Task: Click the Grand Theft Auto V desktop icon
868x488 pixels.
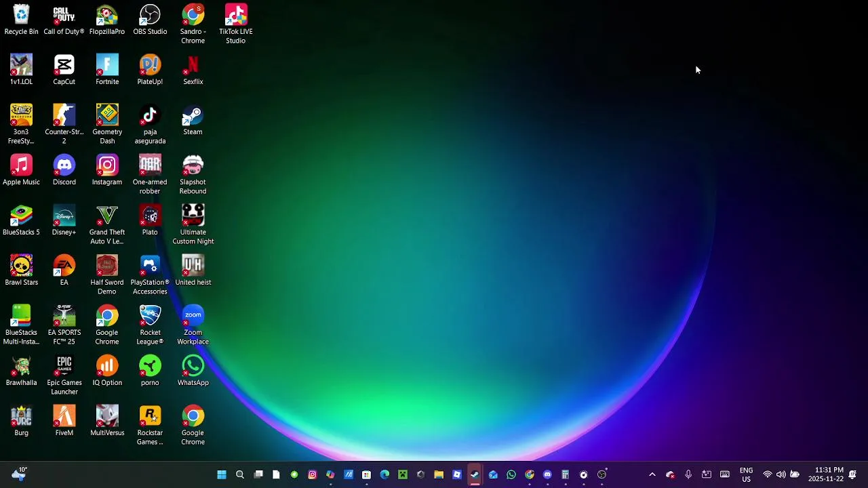Action: [x=107, y=225]
